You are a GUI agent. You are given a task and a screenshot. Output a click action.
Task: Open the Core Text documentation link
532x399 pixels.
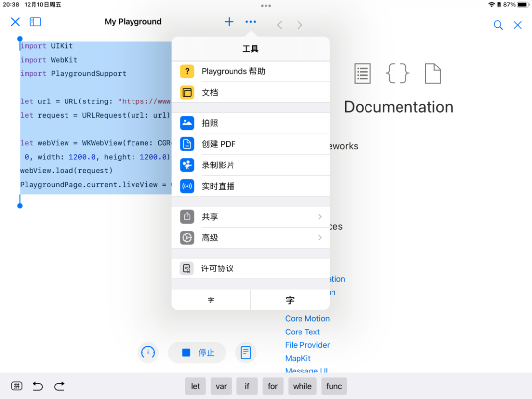302,332
